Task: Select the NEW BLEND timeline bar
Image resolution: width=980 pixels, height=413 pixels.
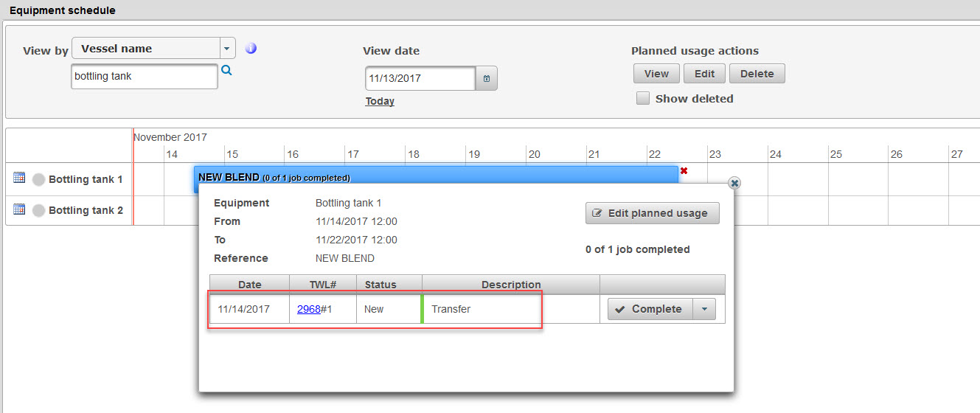Action: 436,177
